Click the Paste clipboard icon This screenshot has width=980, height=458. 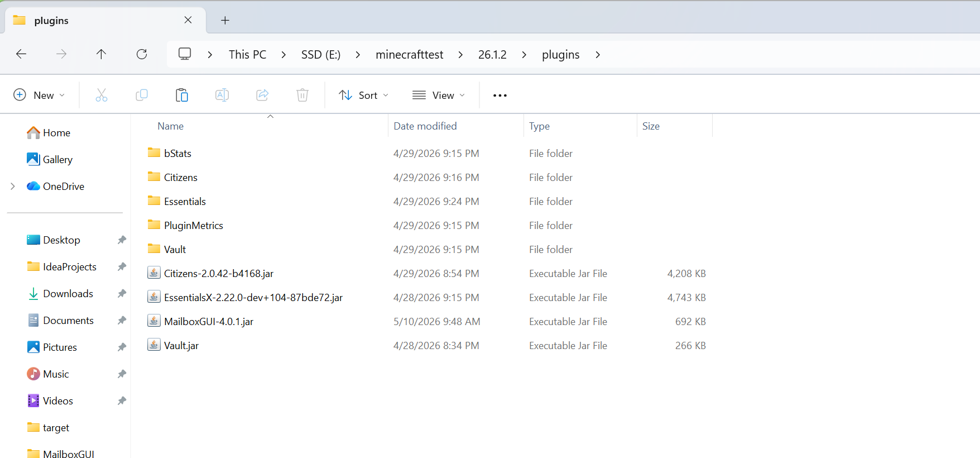pyautogui.click(x=182, y=96)
